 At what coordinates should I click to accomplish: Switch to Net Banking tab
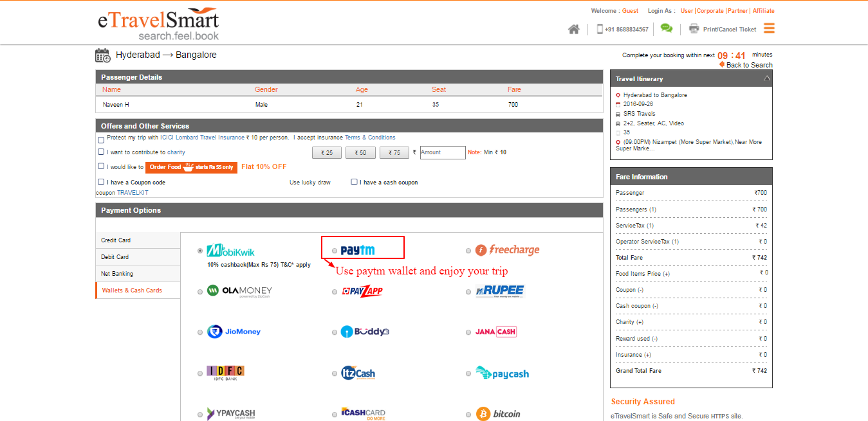pos(138,274)
